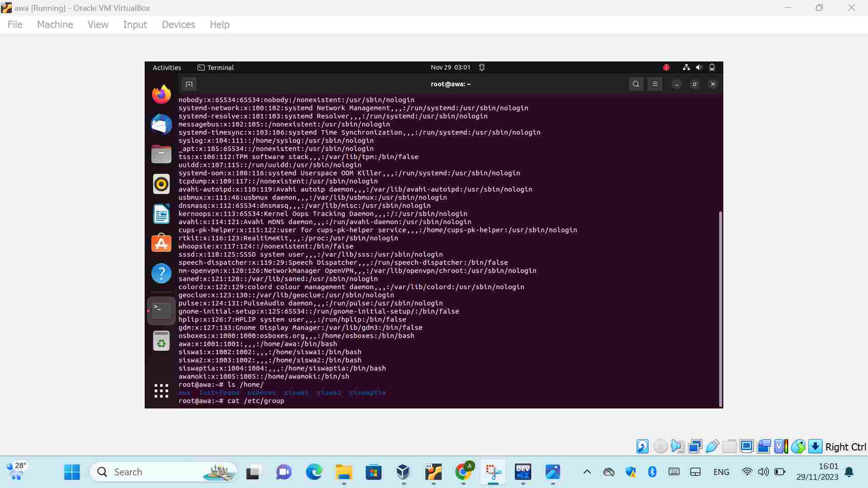Image resolution: width=868 pixels, height=488 pixels.
Task: Open the Files manager in the dock
Action: pyautogui.click(x=161, y=154)
